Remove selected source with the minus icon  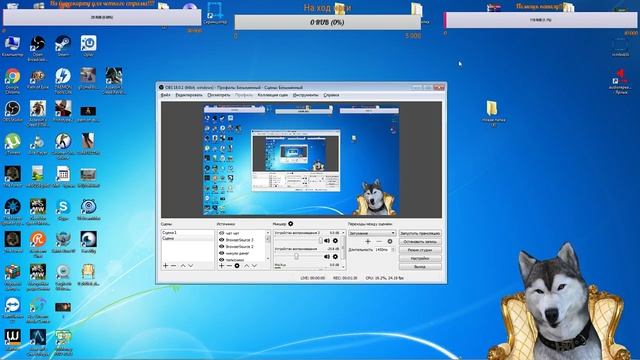[x=229, y=266]
